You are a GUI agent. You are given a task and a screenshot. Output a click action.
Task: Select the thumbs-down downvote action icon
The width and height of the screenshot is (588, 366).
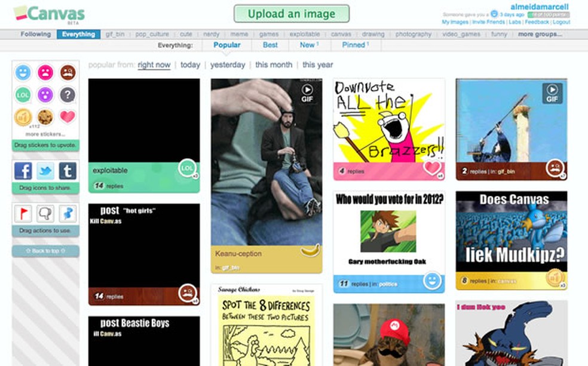pos(45,214)
